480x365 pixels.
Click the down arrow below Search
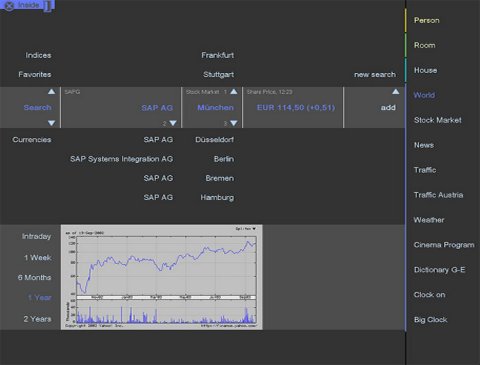point(51,123)
